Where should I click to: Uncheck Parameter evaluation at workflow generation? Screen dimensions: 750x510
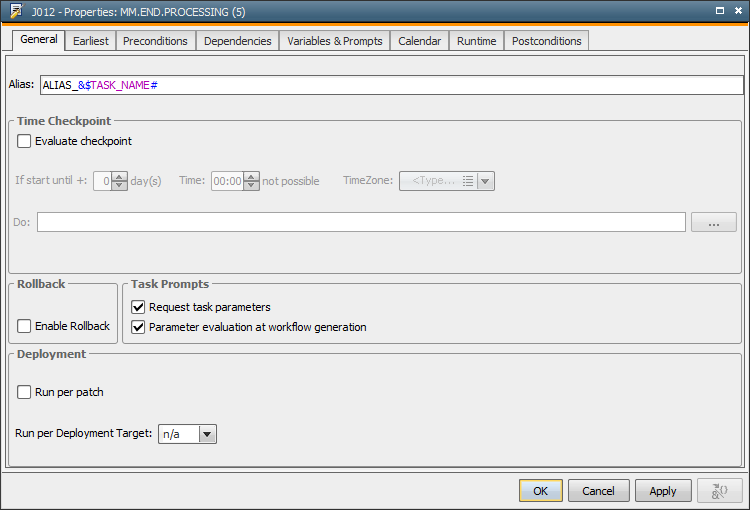(139, 327)
